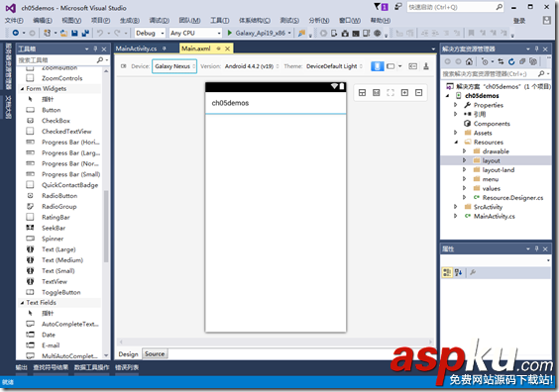Select Progress Bar (Small) in toolbox
This screenshot has height=392, width=559.
coord(70,174)
